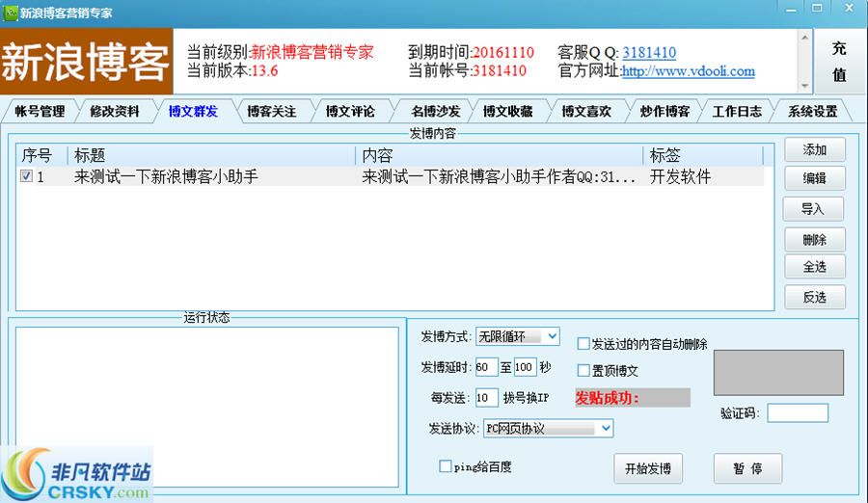Open the 发博方式 dropdown
This screenshot has width=868, height=503.
click(x=518, y=336)
